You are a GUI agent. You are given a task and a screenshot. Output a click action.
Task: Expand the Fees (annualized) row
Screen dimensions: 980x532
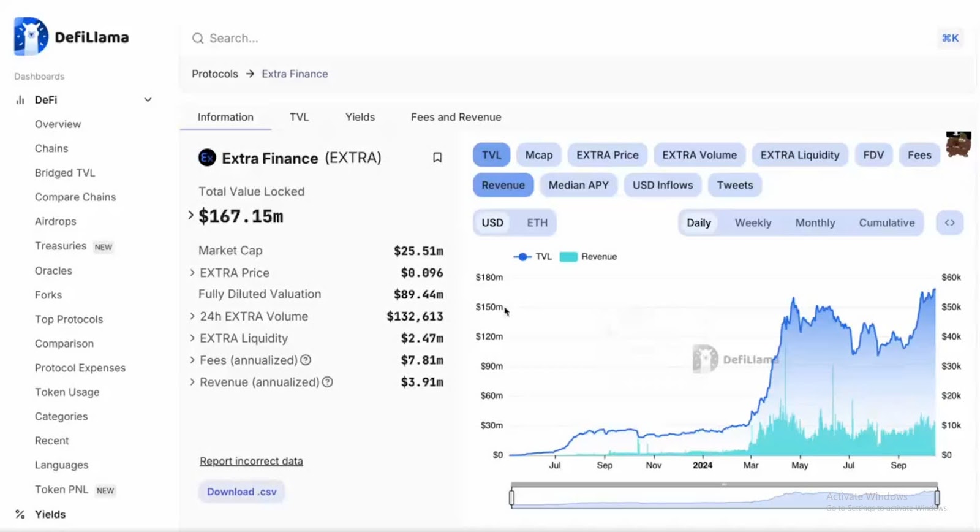(x=192, y=360)
